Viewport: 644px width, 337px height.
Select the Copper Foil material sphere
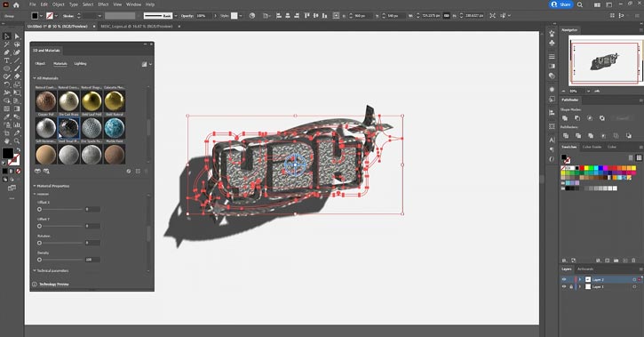coord(45,100)
